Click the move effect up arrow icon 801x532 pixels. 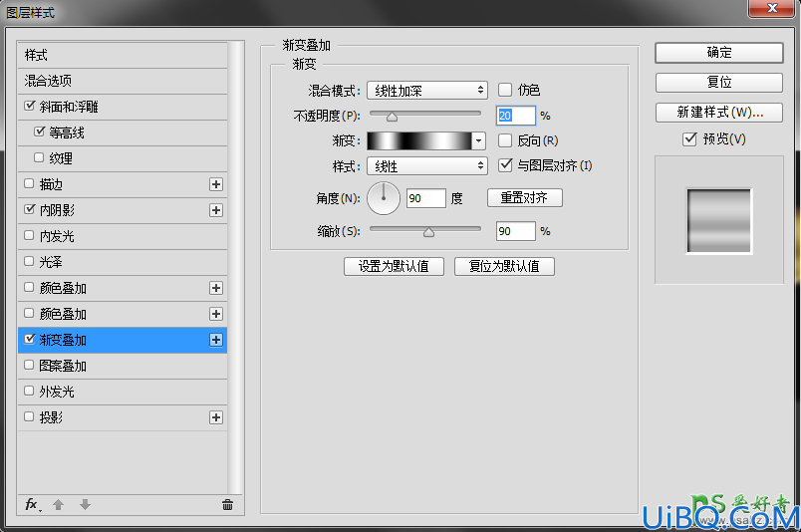pos(58,505)
